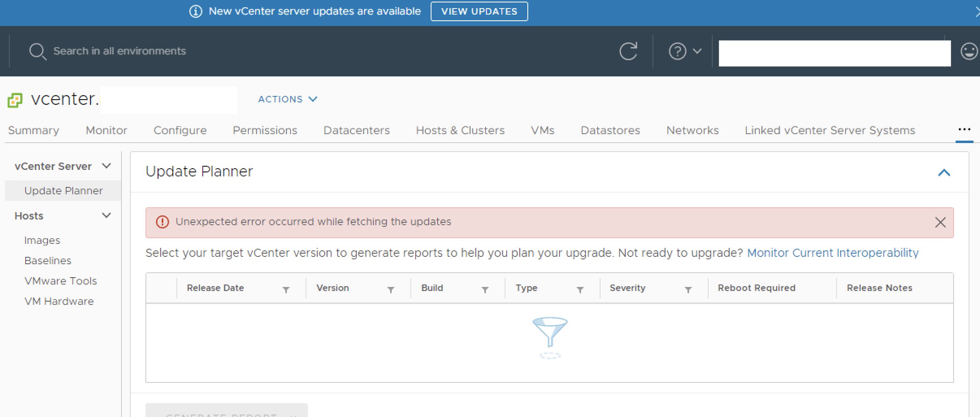This screenshot has height=417, width=980.
Task: Switch to the Permissions tab
Action: 265,130
